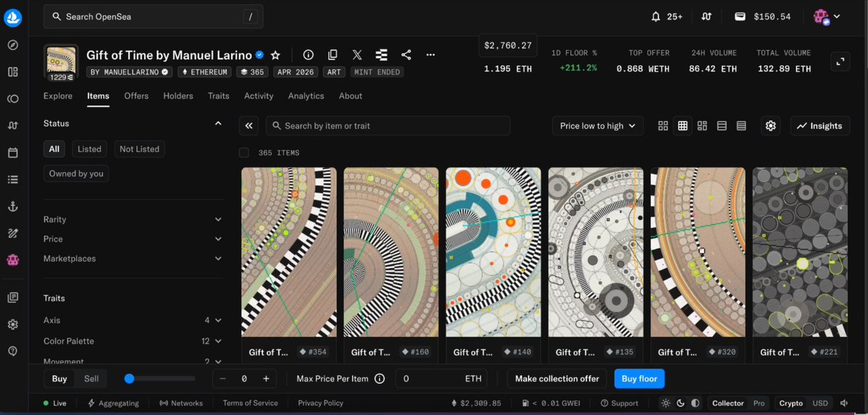Open Insights panel
The height and width of the screenshot is (415, 868).
pos(819,126)
